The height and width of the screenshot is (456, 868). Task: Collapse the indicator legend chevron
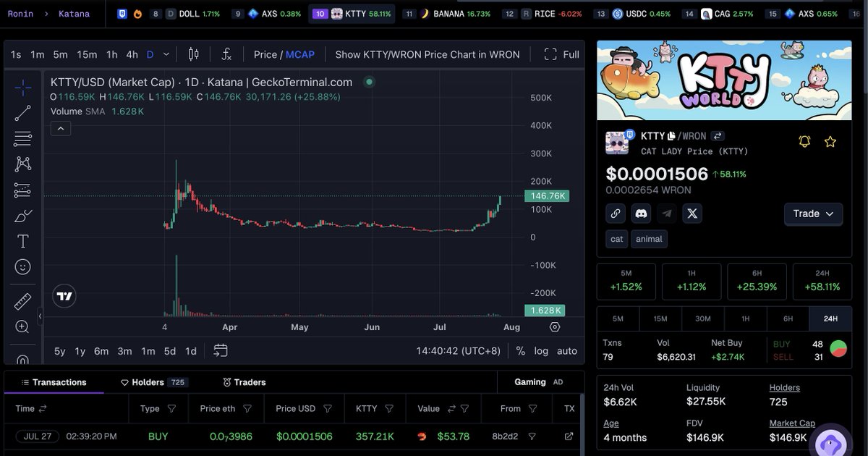pyautogui.click(x=60, y=129)
